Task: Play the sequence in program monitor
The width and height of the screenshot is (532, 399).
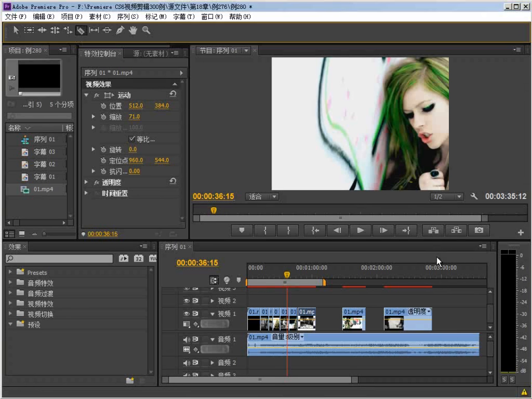Action: pyautogui.click(x=360, y=231)
